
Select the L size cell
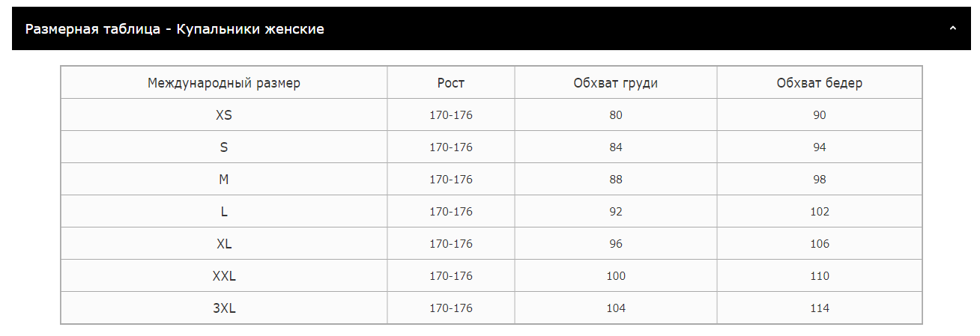[x=224, y=212]
